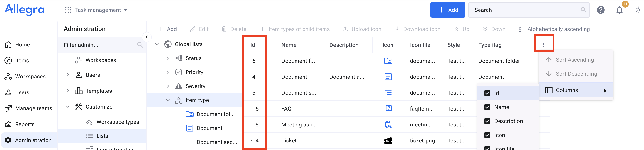Image resolution: width=644 pixels, height=150 pixels.
Task: Click the Document folder icon in the table
Action: (x=388, y=61)
